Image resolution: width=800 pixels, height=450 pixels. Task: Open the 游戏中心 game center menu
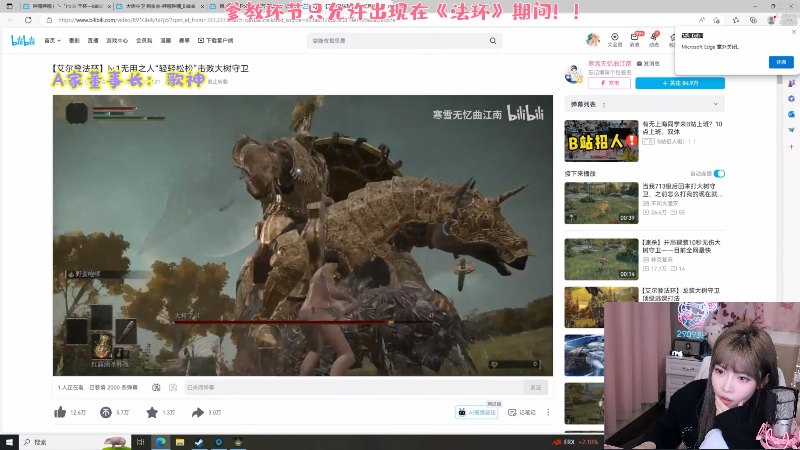[117, 40]
